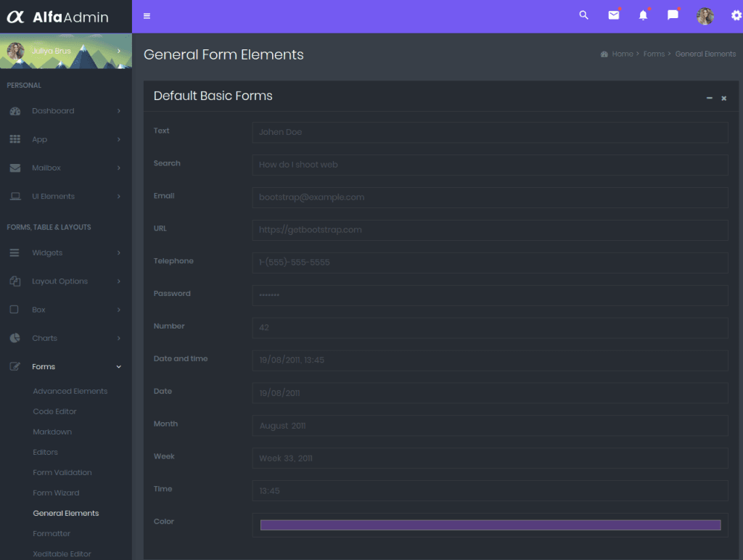
Task: Toggle sidebar with hamburger menu icon
Action: tap(147, 16)
